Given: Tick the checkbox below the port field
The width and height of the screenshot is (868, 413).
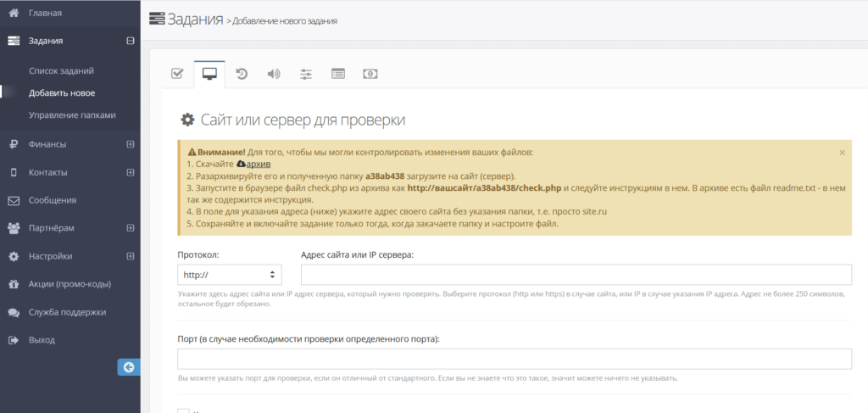Looking at the screenshot, I should click(183, 410).
